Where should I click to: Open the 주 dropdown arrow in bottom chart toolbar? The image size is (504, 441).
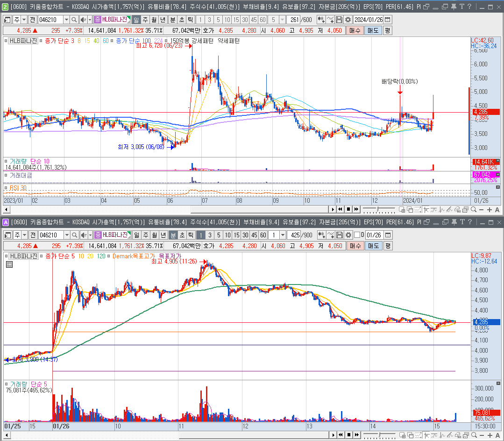(24, 235)
